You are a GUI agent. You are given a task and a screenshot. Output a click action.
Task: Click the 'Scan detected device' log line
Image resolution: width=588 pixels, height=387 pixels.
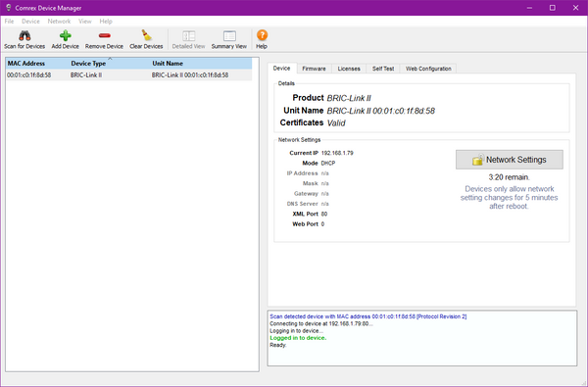(x=368, y=316)
